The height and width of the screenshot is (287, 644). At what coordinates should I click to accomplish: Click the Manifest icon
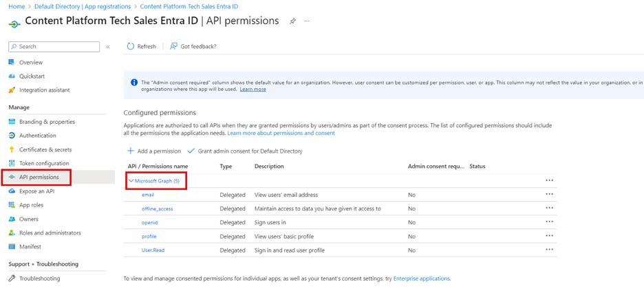point(12,247)
